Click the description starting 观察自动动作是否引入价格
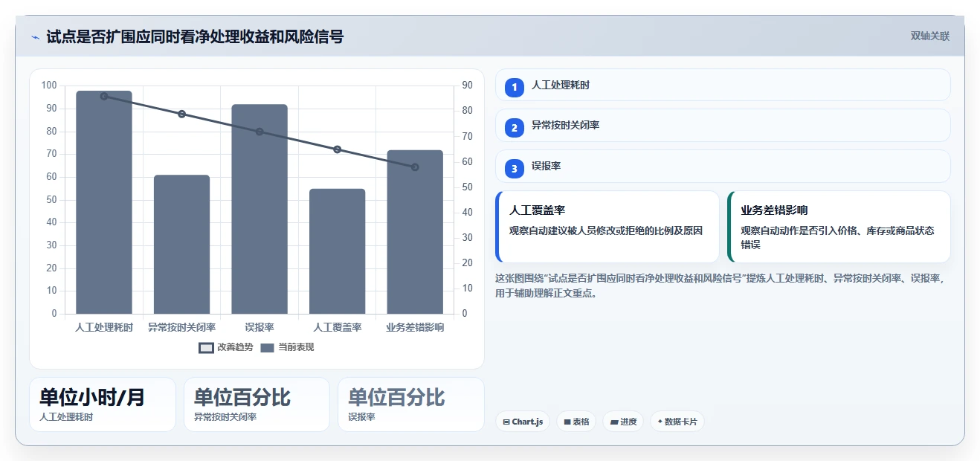The image size is (980, 461). point(838,238)
